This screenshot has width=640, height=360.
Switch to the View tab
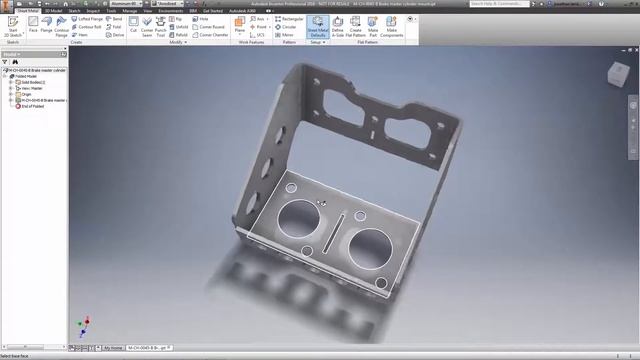(147, 11)
